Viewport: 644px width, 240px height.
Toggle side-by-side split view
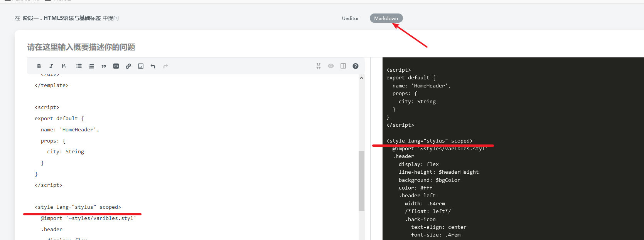[343, 66]
